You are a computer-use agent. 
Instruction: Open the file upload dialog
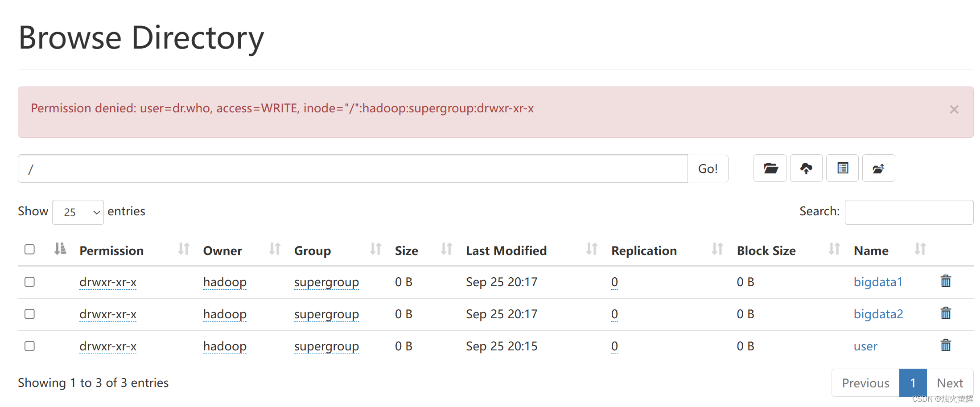pyautogui.click(x=806, y=168)
